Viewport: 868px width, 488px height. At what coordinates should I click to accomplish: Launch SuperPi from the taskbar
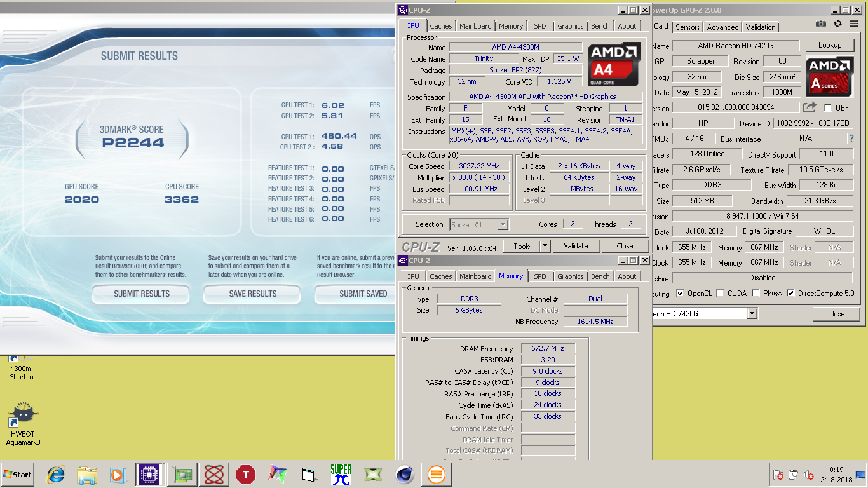tap(341, 475)
